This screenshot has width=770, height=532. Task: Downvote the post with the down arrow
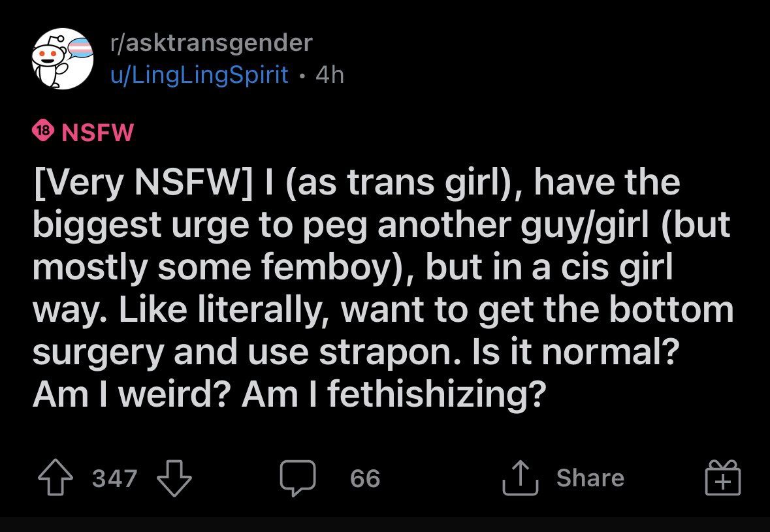click(x=174, y=478)
